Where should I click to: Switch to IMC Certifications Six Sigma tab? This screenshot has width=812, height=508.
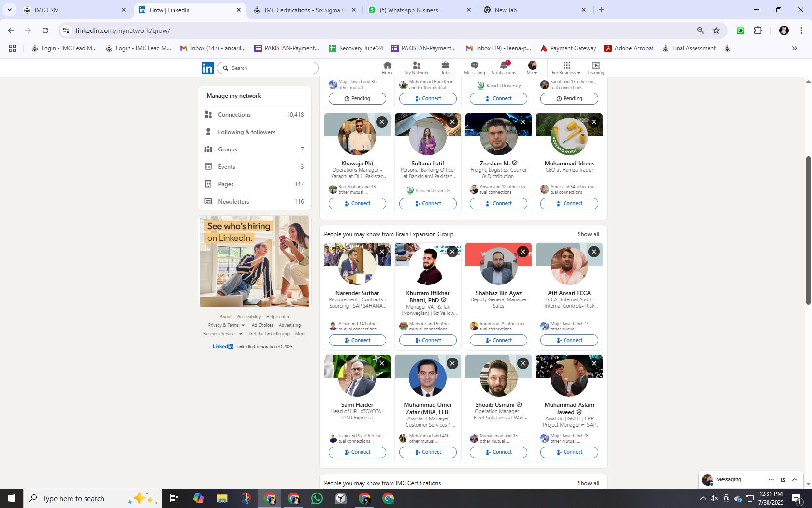tap(304, 10)
